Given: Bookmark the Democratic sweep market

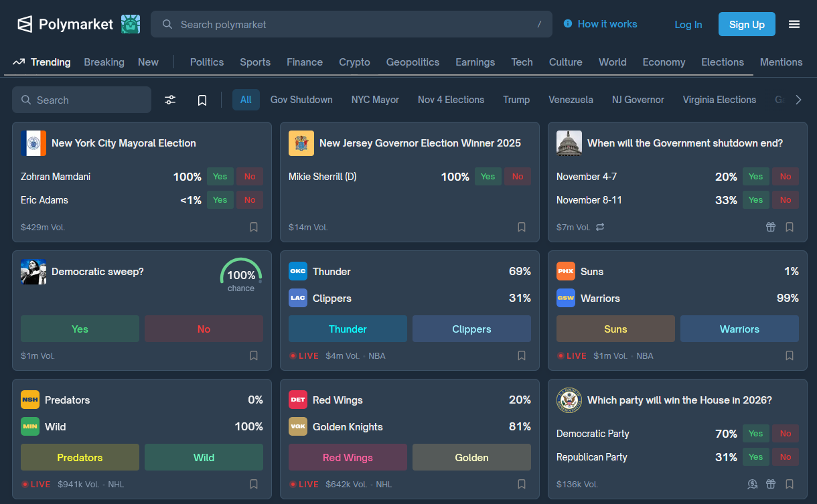Looking at the screenshot, I should click(254, 355).
